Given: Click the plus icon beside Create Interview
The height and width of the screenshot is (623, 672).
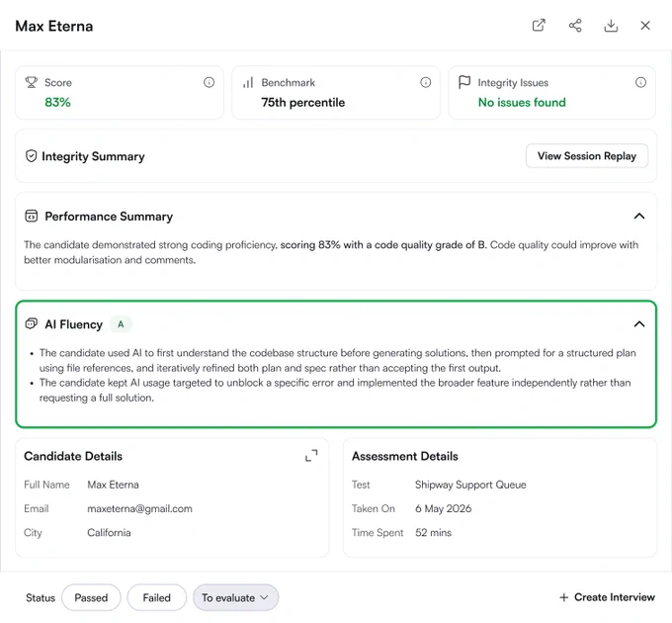Looking at the screenshot, I should coord(563,597).
